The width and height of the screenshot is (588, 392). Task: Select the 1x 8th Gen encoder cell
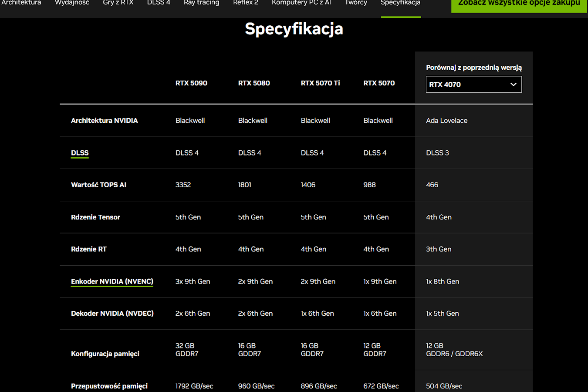pyautogui.click(x=443, y=281)
